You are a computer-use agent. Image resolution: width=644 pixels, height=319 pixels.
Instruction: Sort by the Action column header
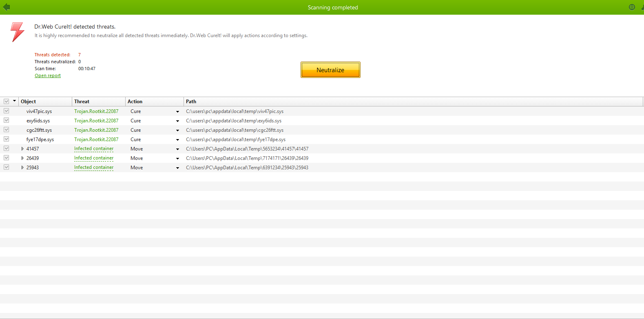point(154,102)
